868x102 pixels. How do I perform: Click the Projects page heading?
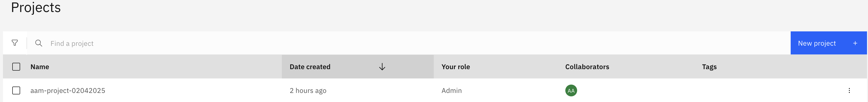pos(36,7)
